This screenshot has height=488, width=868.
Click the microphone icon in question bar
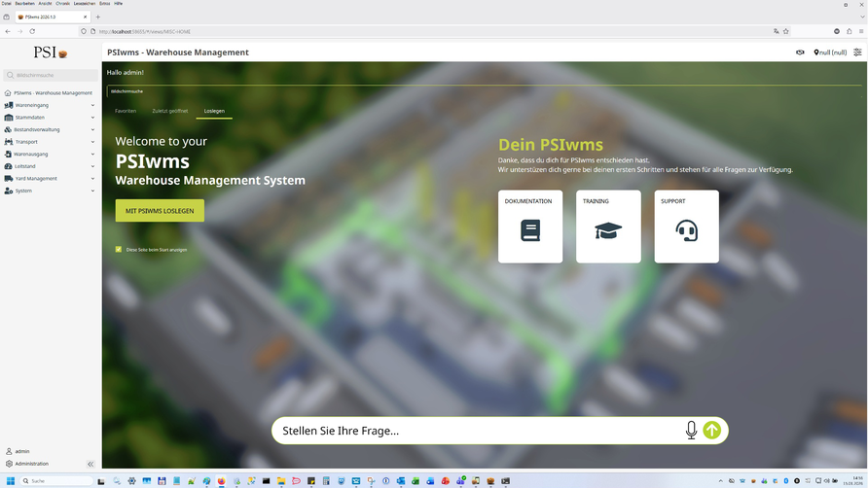pos(691,431)
